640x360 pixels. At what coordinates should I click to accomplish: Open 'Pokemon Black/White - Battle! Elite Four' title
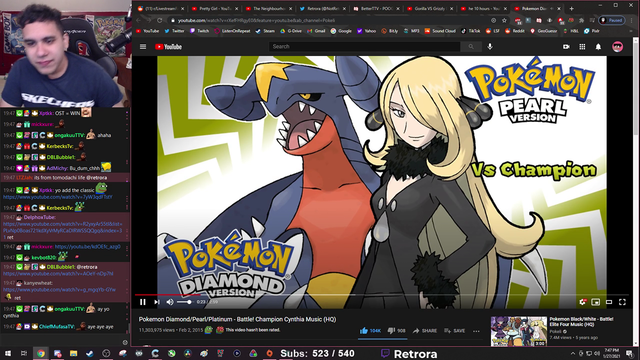[582, 322]
